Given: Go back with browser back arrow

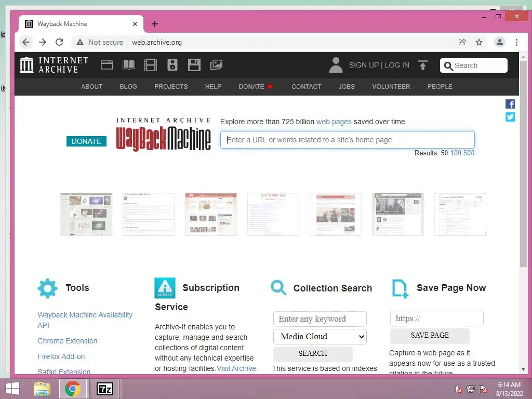Looking at the screenshot, I should 26,42.
